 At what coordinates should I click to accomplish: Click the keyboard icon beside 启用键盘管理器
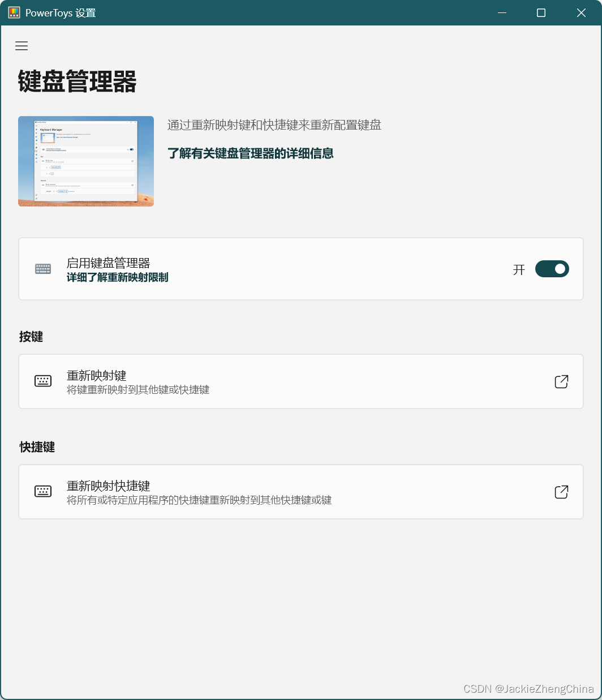[43, 269]
